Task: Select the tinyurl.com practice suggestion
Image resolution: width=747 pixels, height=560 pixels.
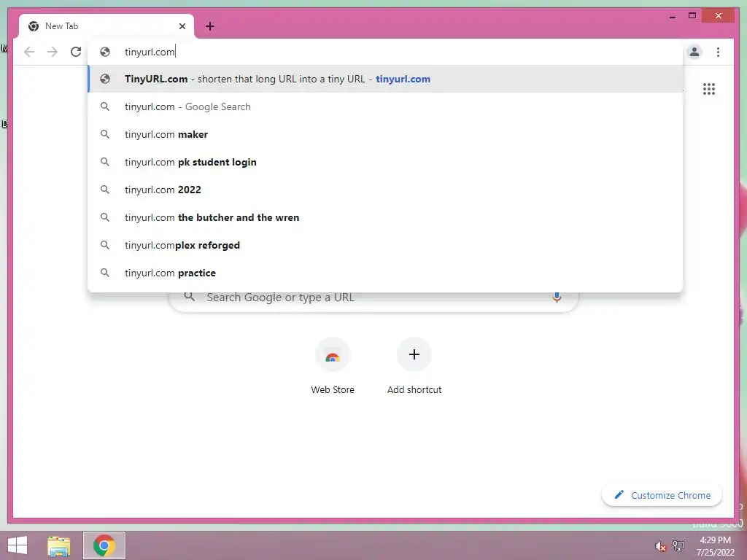Action: point(385,273)
